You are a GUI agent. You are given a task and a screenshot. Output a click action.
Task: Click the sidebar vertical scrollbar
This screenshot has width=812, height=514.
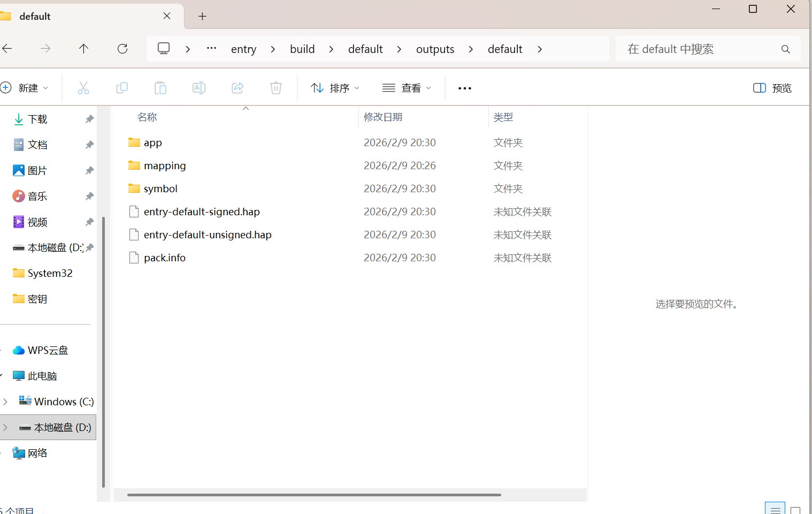103,352
